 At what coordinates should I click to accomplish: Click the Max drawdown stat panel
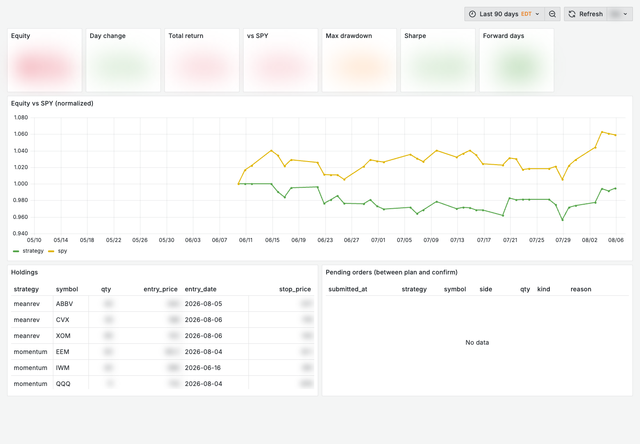pyautogui.click(x=359, y=60)
